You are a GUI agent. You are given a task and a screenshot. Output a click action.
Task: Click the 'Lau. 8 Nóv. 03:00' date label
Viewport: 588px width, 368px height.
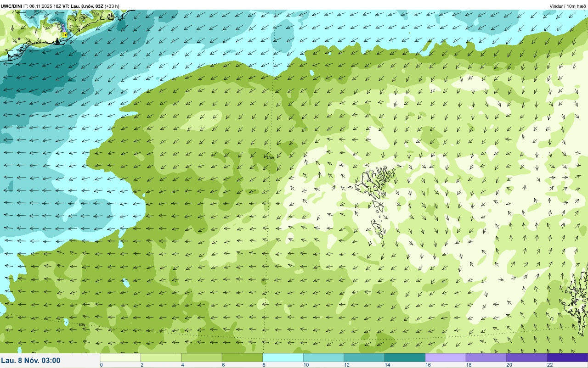click(x=31, y=360)
